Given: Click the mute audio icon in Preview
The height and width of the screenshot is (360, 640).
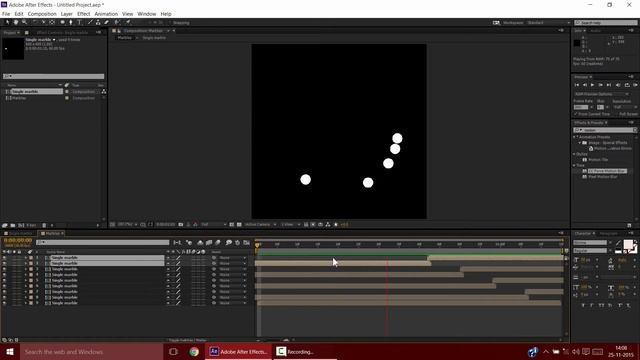Looking at the screenshot, I should point(618,85).
